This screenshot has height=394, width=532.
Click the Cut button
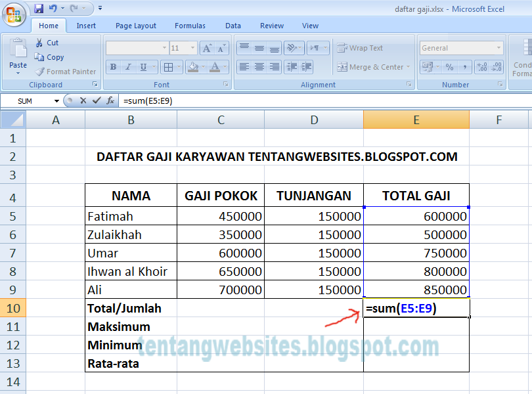47,43
